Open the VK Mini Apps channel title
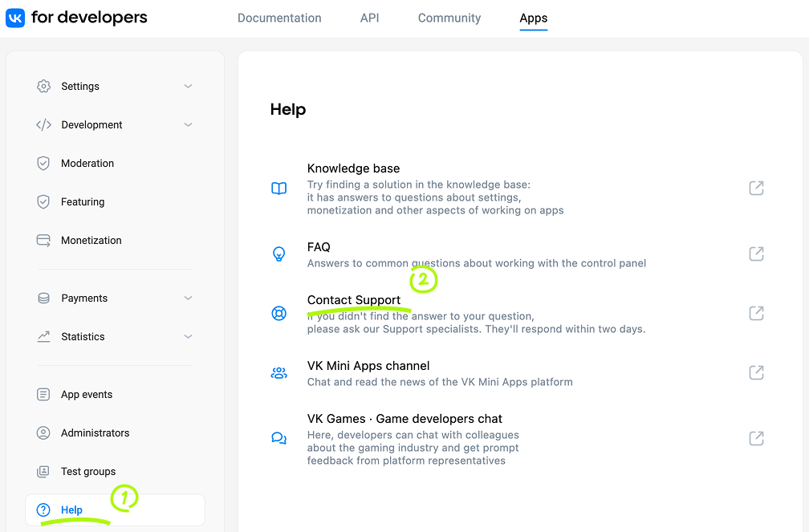 (x=368, y=366)
